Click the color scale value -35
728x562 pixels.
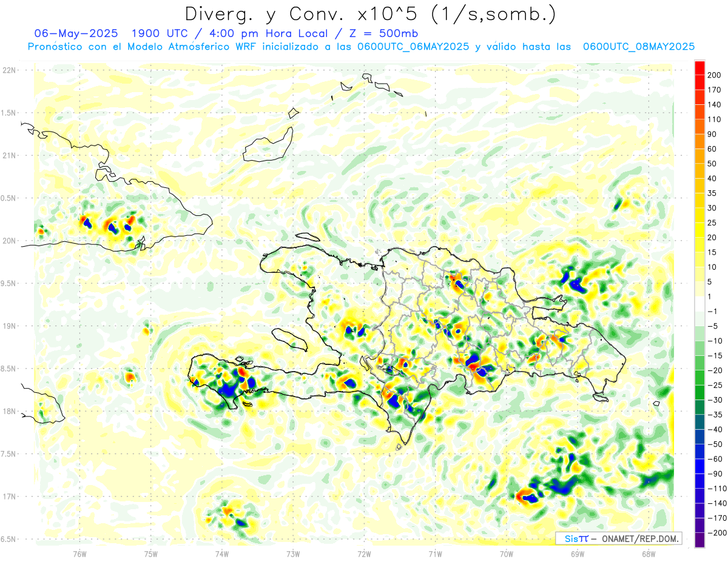coord(715,415)
